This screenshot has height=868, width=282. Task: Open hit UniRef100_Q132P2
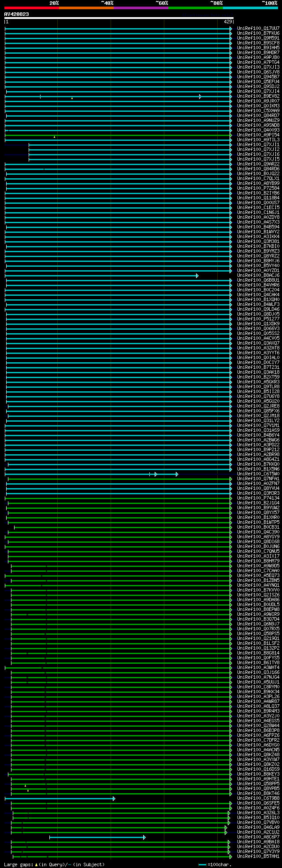(258, 648)
